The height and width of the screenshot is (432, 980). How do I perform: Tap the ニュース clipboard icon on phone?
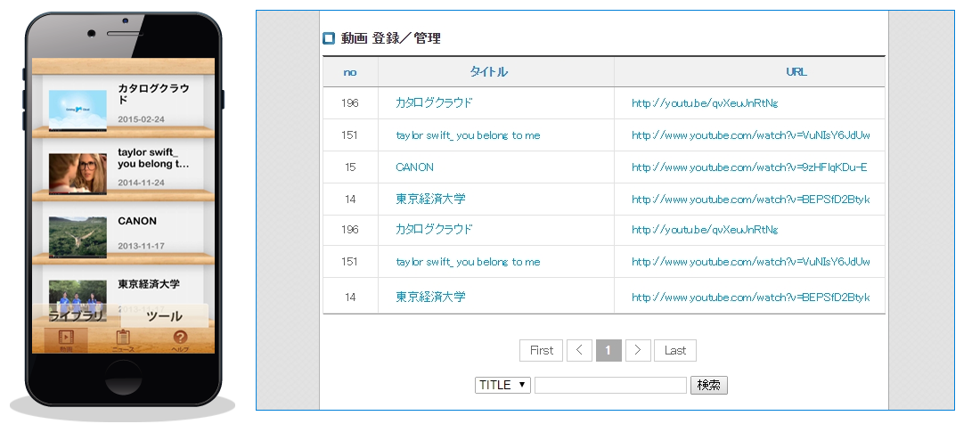123,338
